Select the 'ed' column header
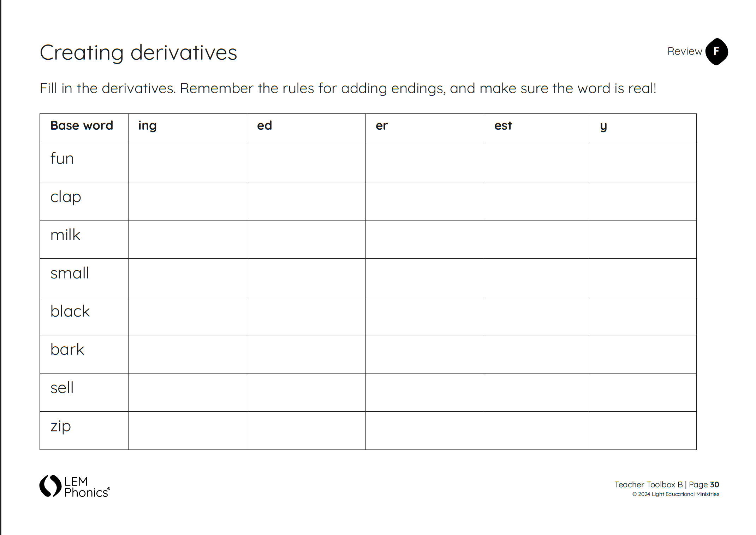The height and width of the screenshot is (535, 756). (x=306, y=129)
